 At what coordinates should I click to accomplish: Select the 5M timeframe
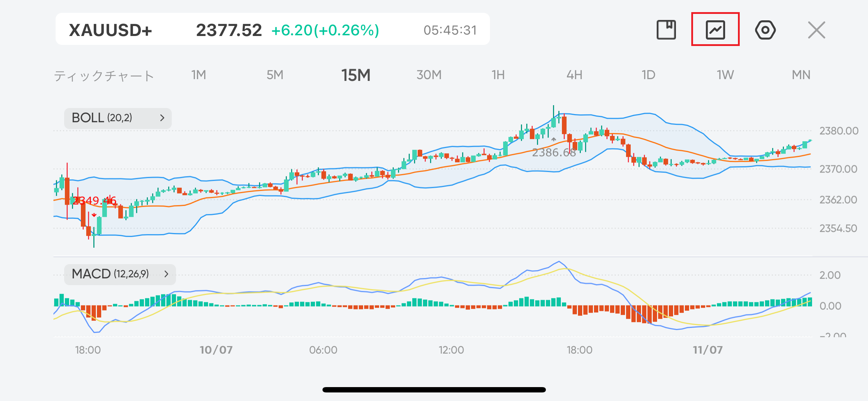(275, 75)
